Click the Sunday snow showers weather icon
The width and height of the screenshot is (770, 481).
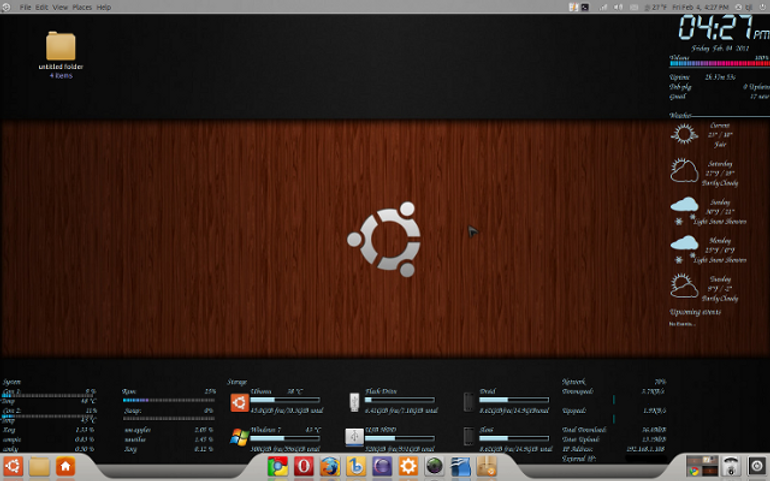coord(684,210)
